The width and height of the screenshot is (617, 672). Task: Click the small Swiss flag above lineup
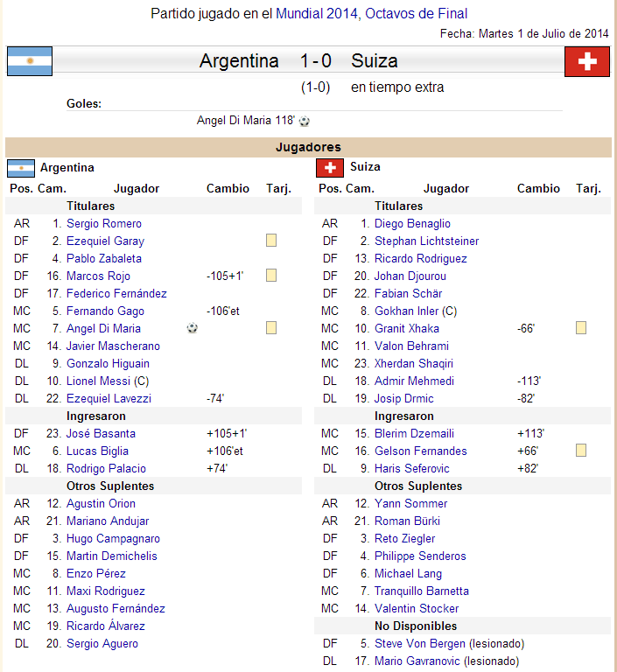coord(330,168)
